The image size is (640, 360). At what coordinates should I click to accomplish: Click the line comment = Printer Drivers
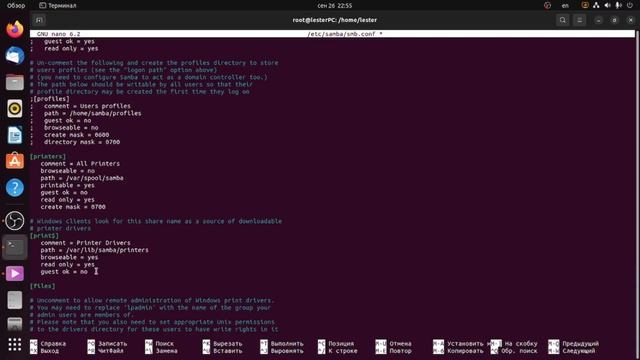(86, 243)
